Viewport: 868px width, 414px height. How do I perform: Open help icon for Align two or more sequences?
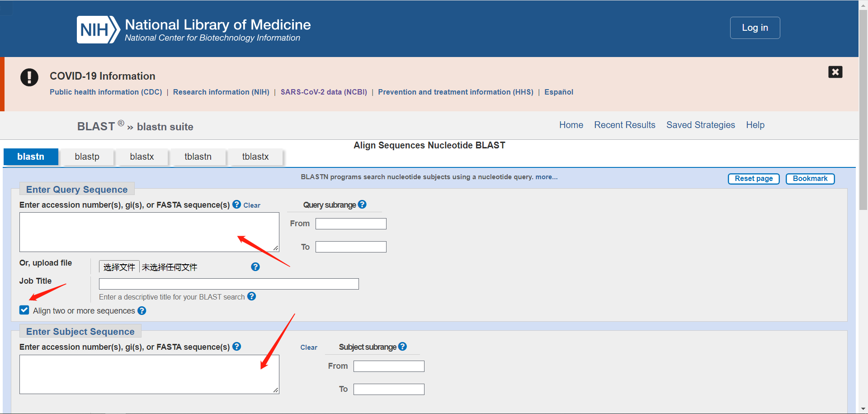pyautogui.click(x=142, y=311)
